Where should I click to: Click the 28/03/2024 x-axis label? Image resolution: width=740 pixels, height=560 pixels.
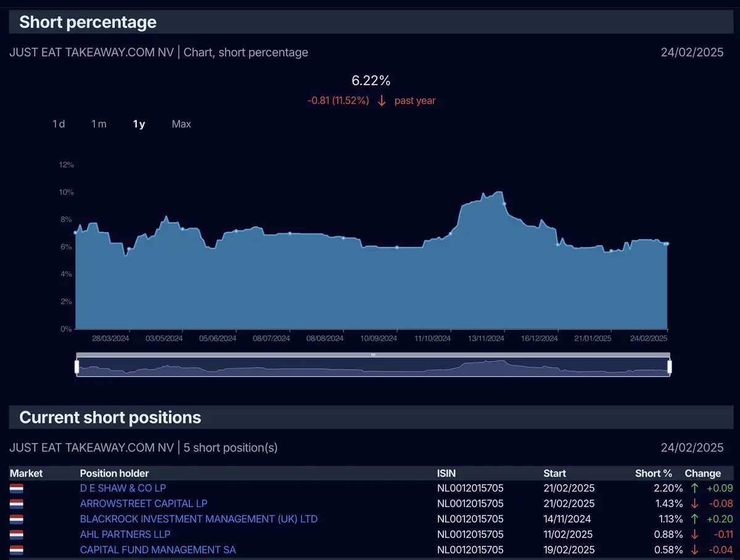[110, 339]
